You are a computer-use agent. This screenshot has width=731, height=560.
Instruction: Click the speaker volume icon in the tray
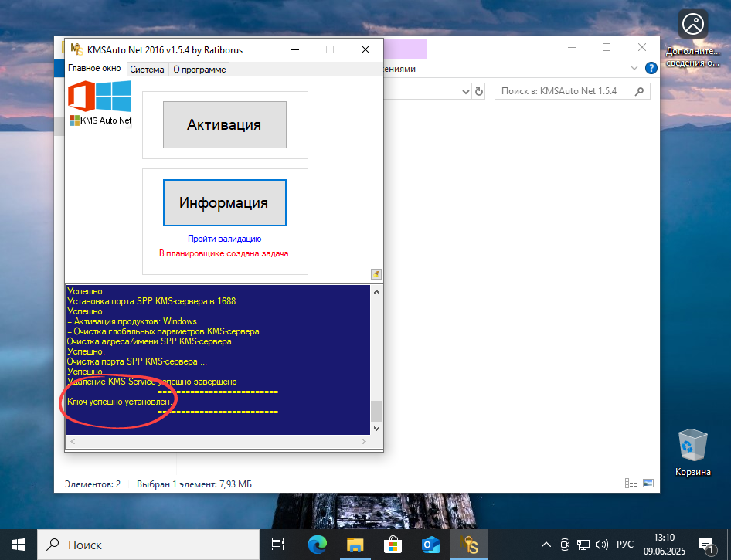click(602, 544)
